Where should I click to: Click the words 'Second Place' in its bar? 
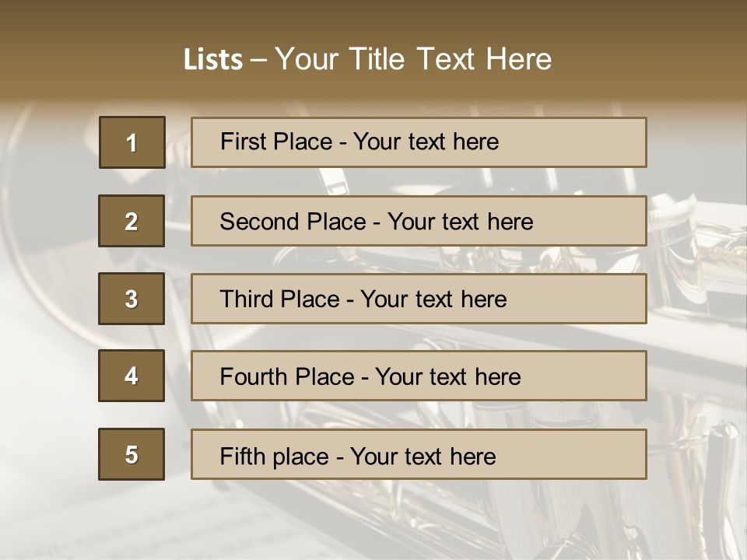point(292,222)
